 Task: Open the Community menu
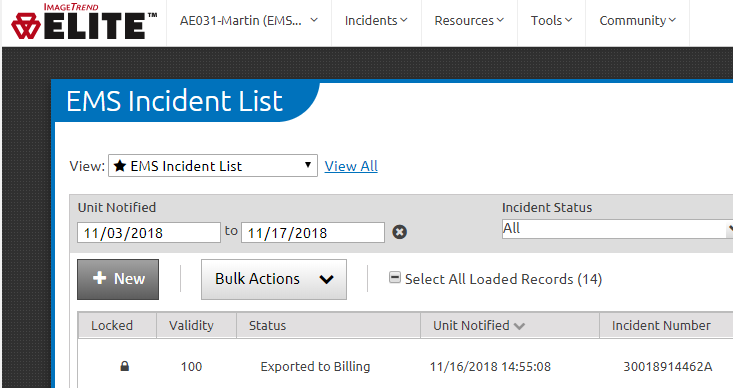click(x=637, y=21)
